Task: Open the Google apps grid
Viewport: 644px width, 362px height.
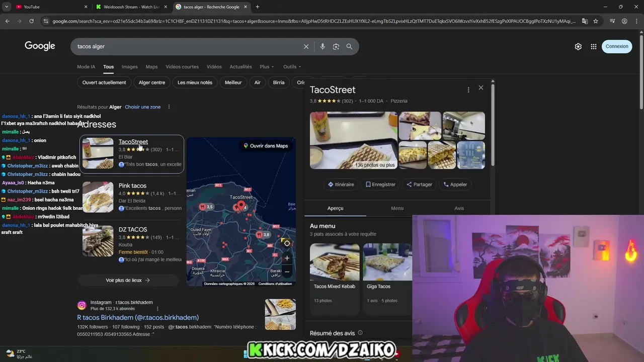Action: (x=594, y=46)
